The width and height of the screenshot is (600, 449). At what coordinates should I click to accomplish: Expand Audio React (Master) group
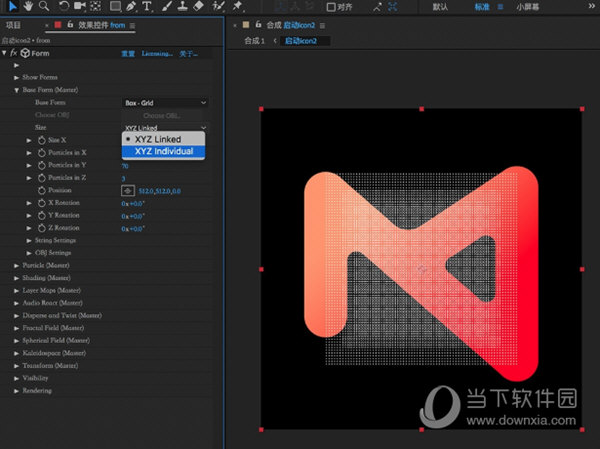(16, 304)
